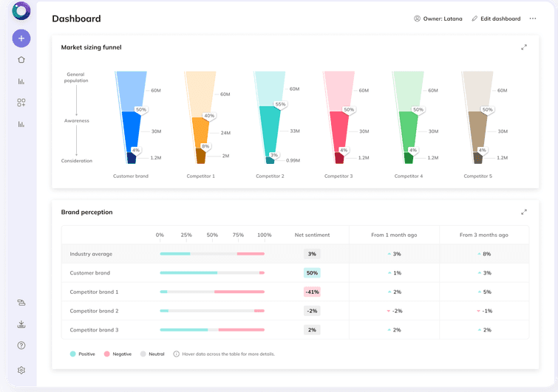Click the Competitor 4 green funnel
The height and width of the screenshot is (392, 558).
(408, 117)
